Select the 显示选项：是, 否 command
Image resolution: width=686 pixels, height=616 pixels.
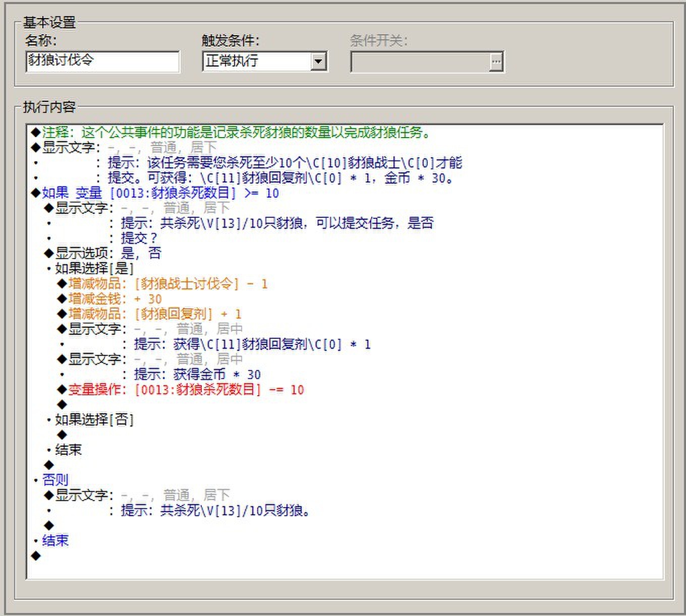(x=102, y=254)
